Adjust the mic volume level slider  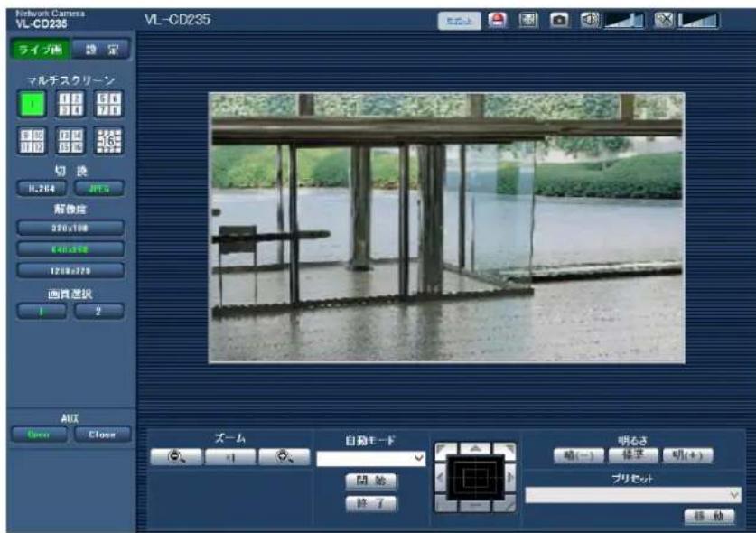pyautogui.click(x=624, y=21)
